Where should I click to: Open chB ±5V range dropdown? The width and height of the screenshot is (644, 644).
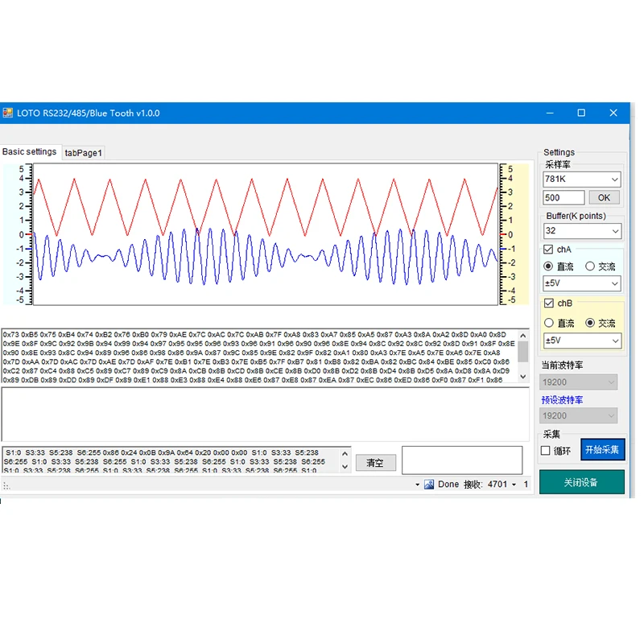[x=582, y=341]
